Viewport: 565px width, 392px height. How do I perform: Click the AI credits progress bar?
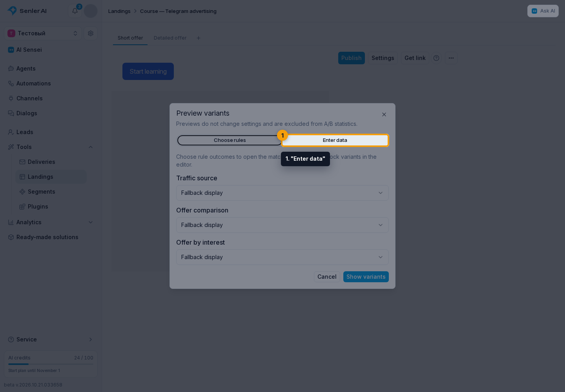pos(51,364)
